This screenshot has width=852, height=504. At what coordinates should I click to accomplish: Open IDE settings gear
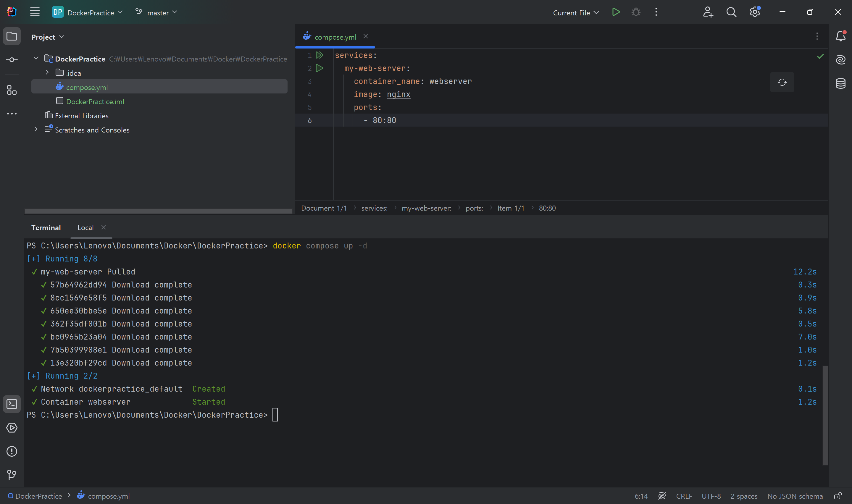pyautogui.click(x=755, y=12)
